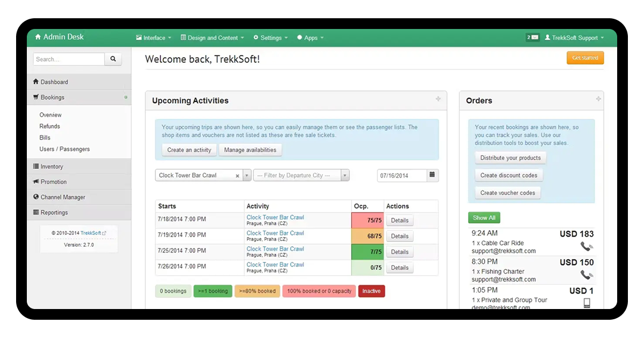The image size is (644, 338).
Task: Click the green Show All button
Action: click(484, 218)
